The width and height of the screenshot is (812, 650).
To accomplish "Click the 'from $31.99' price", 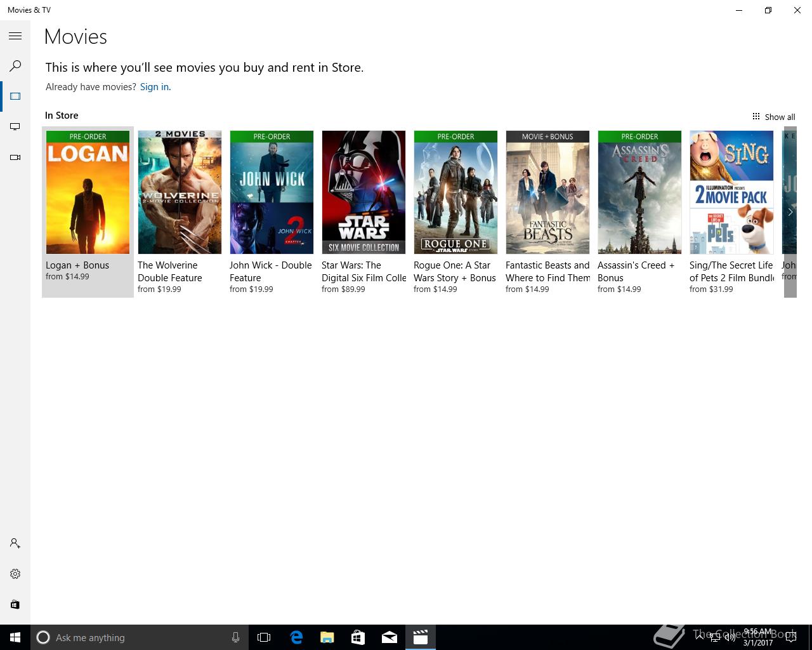I will [x=711, y=289].
